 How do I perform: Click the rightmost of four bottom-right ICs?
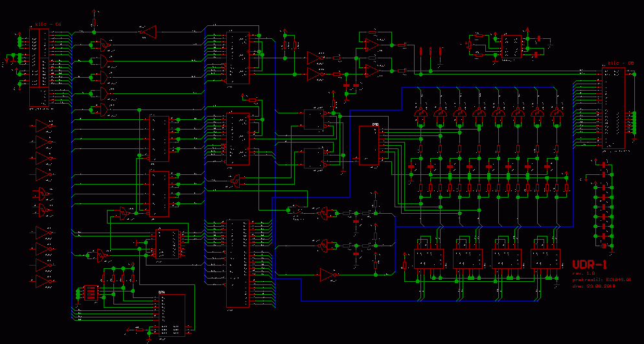(x=545, y=258)
